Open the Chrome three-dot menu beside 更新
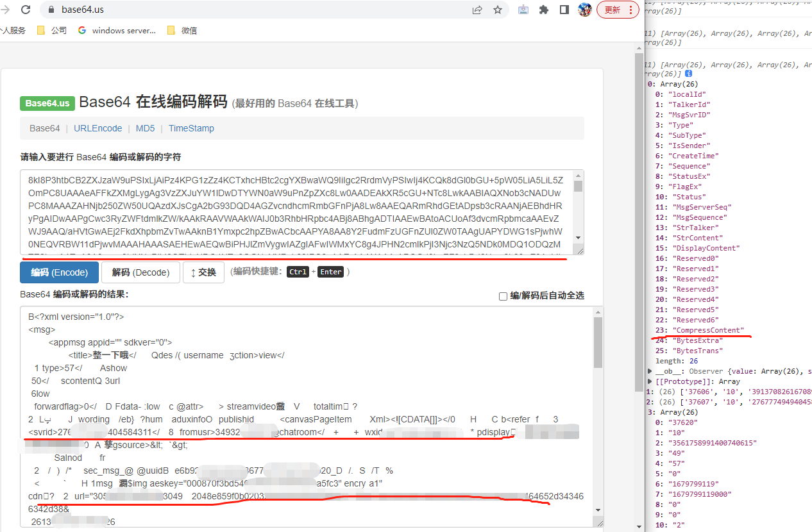 (x=632, y=10)
